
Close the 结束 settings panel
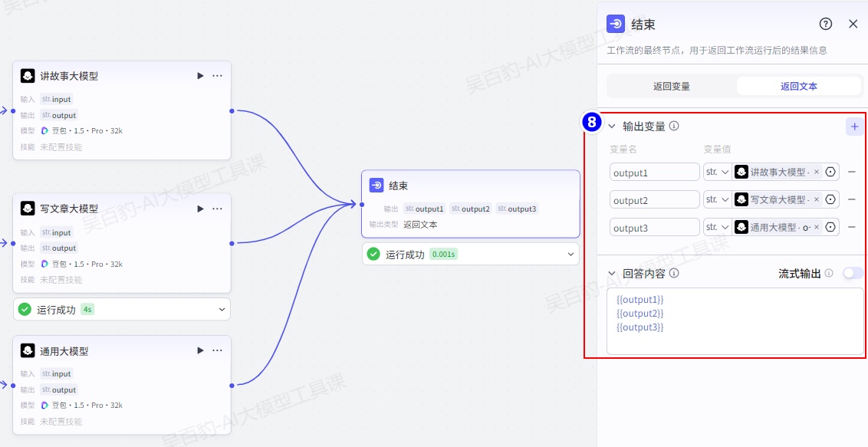click(x=853, y=24)
